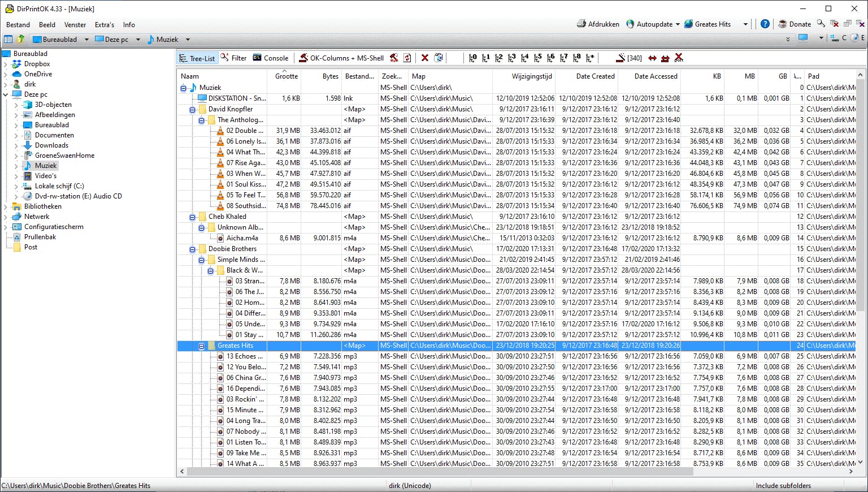Click the red X icon in list toolbar
This screenshot has width=868, height=492.
pos(424,58)
